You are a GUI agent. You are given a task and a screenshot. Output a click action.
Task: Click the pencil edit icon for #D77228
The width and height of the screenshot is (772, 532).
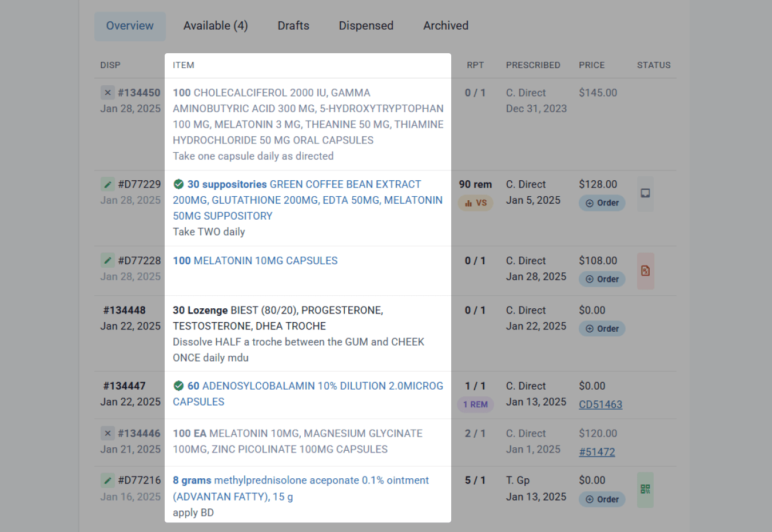pyautogui.click(x=108, y=260)
